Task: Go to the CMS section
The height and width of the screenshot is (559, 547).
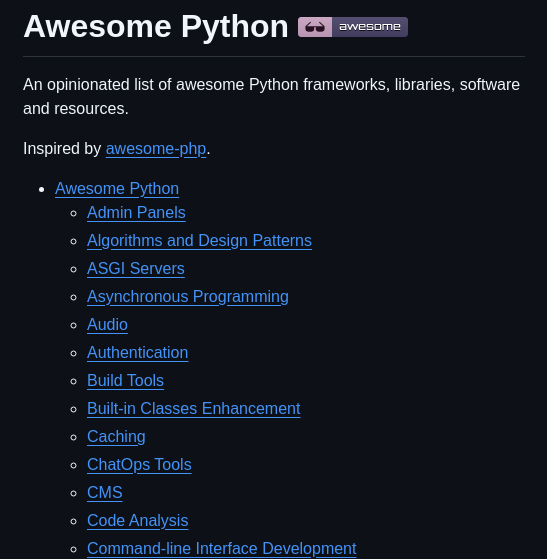Action: pyautogui.click(x=105, y=493)
